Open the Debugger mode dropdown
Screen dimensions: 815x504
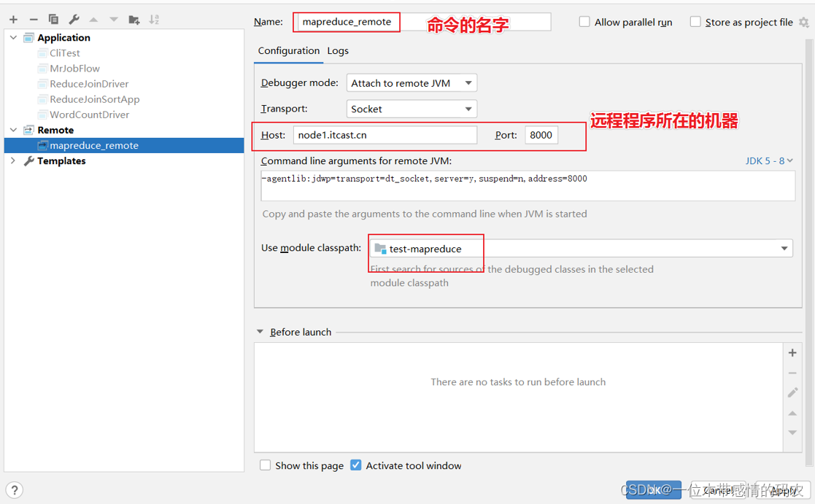[x=412, y=83]
